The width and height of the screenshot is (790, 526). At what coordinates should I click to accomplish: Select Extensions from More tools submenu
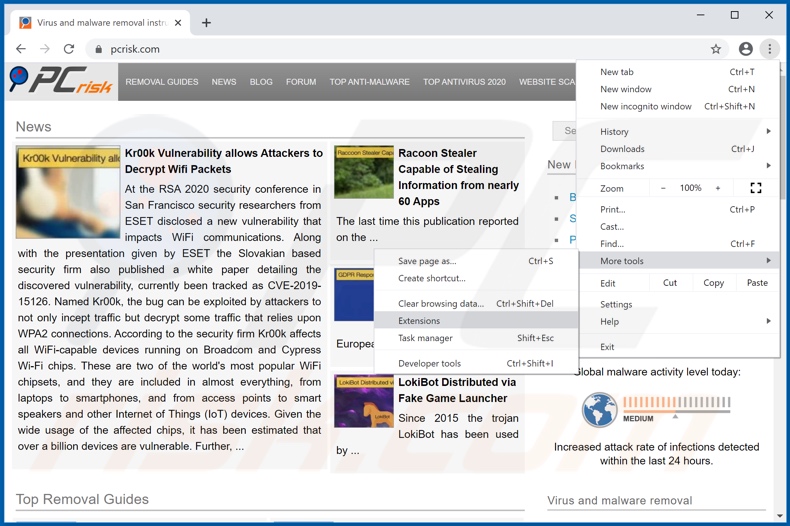point(419,321)
